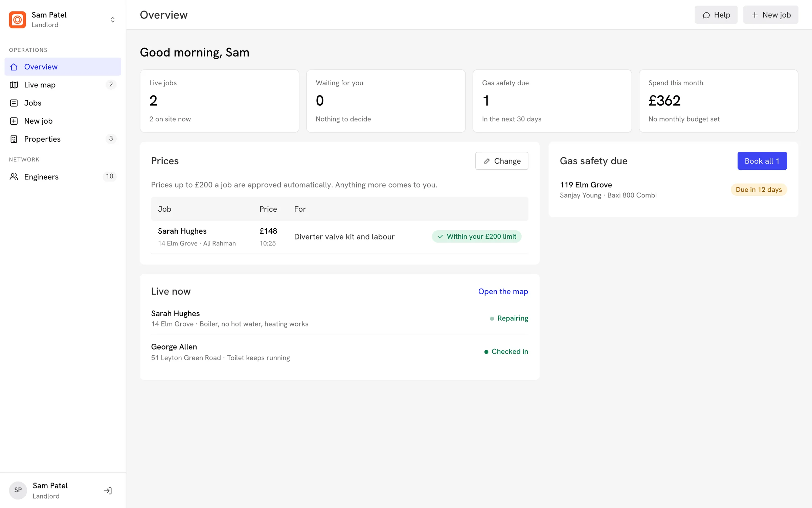Click the pencil icon on Change button
Screen dimensions: 812x508
(x=487, y=161)
